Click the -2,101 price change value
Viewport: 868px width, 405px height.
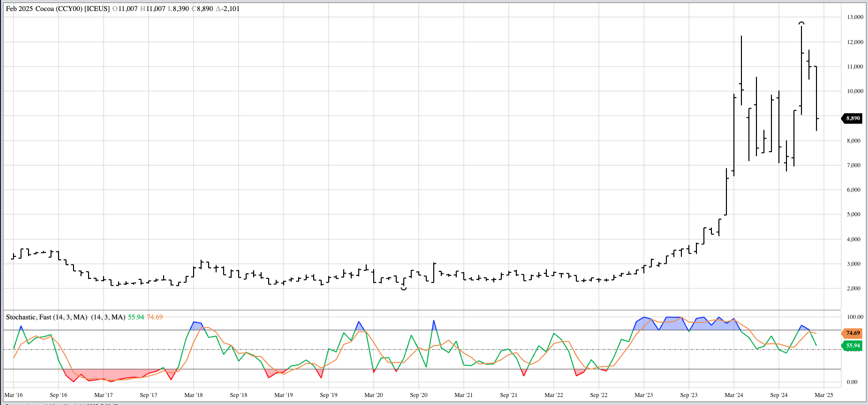tap(230, 9)
